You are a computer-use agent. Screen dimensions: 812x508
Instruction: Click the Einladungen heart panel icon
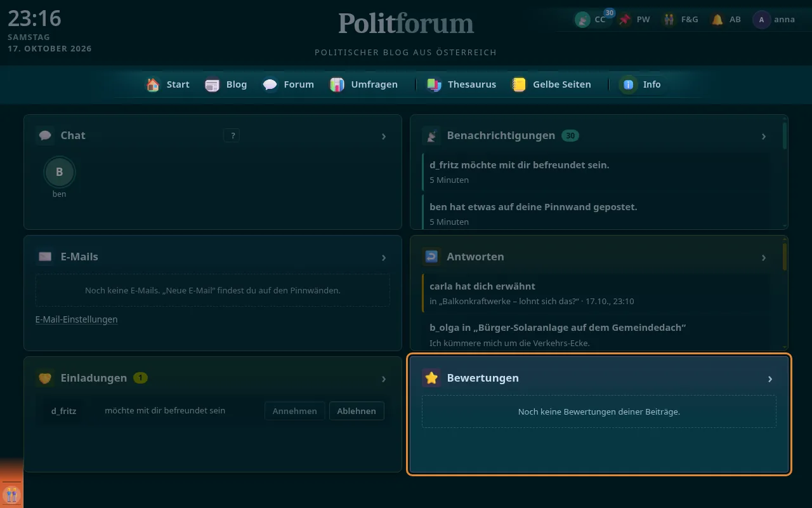pos(45,378)
